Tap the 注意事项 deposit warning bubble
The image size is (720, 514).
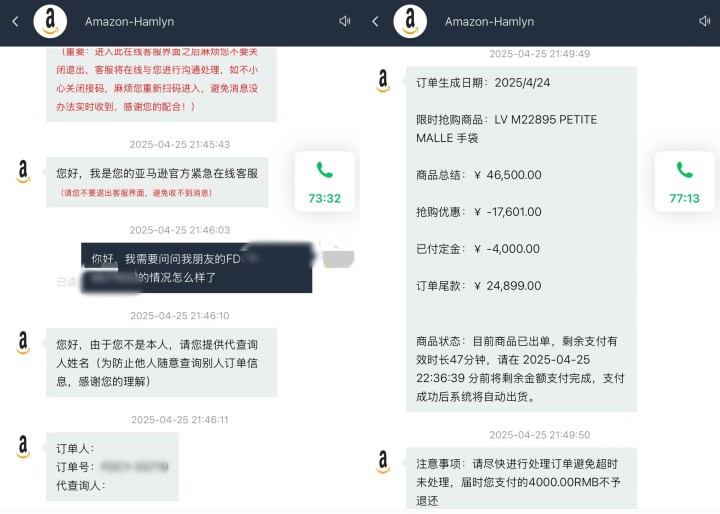point(521,482)
